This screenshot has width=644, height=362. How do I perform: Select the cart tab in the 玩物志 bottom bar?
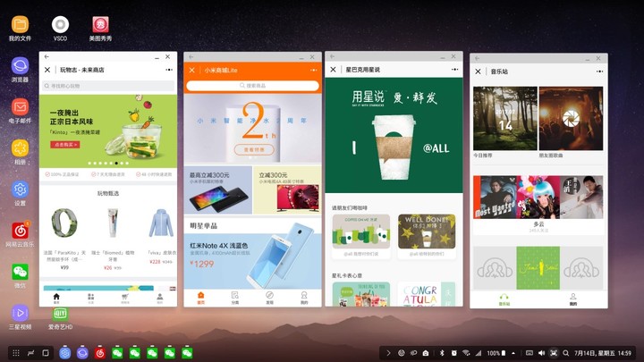(125, 299)
